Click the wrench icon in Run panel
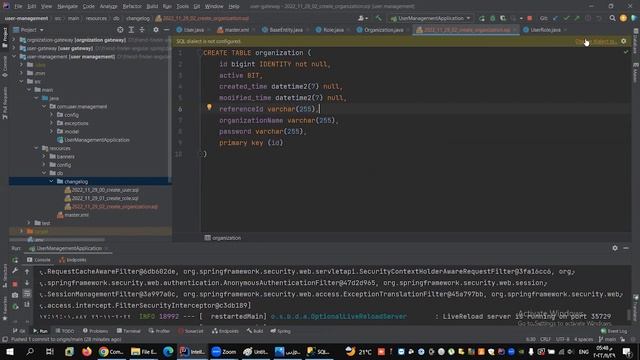 pos(15,271)
